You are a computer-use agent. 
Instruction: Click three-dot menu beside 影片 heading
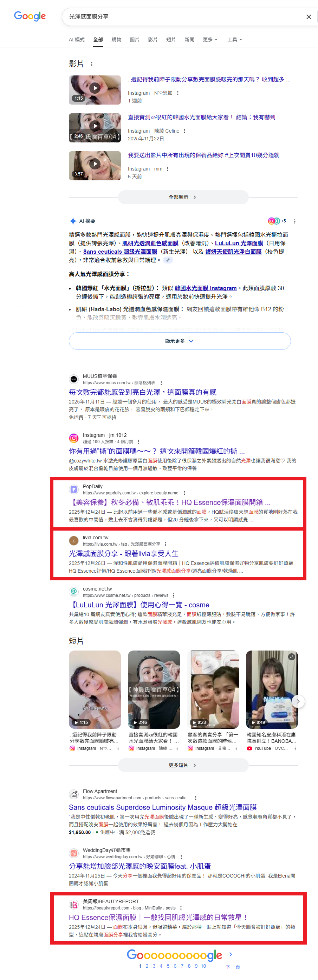tap(91, 64)
